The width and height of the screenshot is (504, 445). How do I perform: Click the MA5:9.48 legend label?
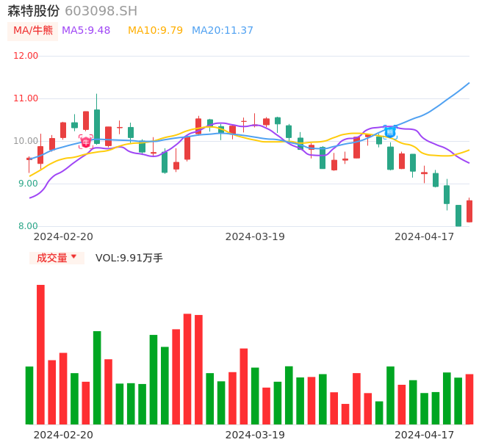(x=86, y=31)
